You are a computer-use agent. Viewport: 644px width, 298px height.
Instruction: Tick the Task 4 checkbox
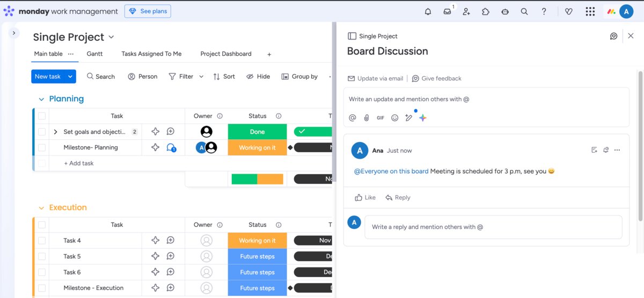(42, 241)
